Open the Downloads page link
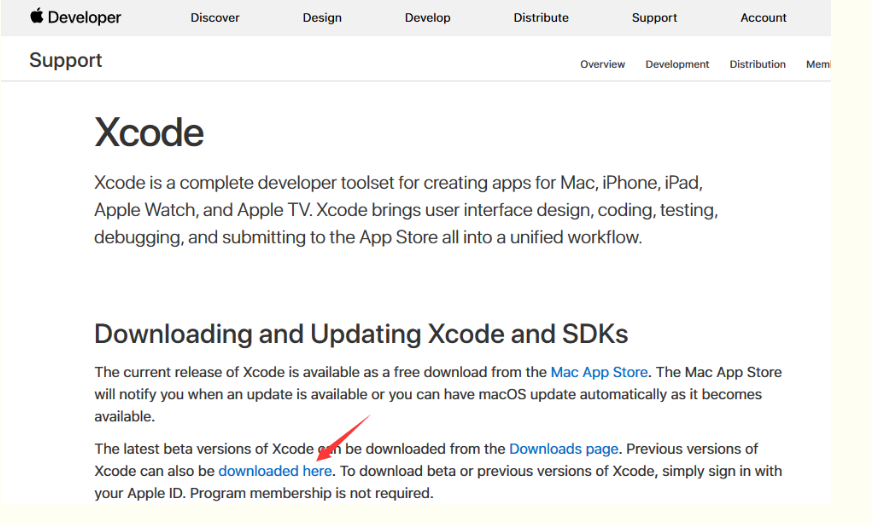872x525 pixels. click(x=564, y=449)
